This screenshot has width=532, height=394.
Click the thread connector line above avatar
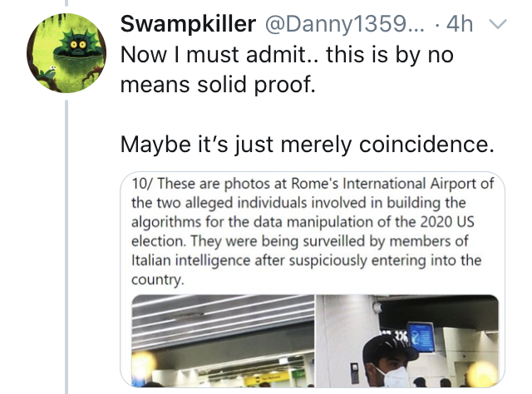(66, 3)
